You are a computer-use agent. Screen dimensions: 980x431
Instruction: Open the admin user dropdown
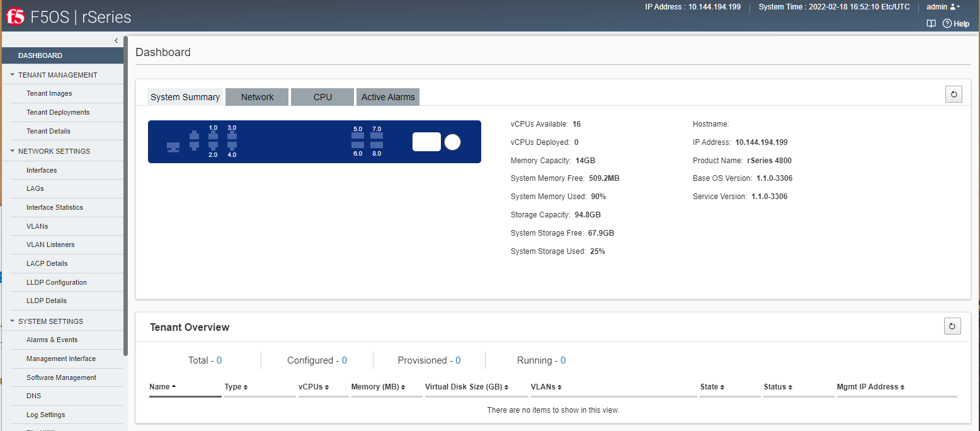tap(943, 7)
